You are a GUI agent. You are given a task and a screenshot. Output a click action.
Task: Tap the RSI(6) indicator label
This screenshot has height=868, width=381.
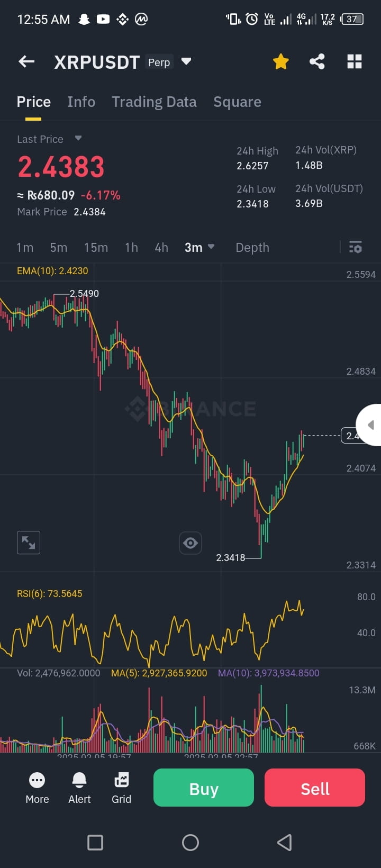tap(50, 594)
